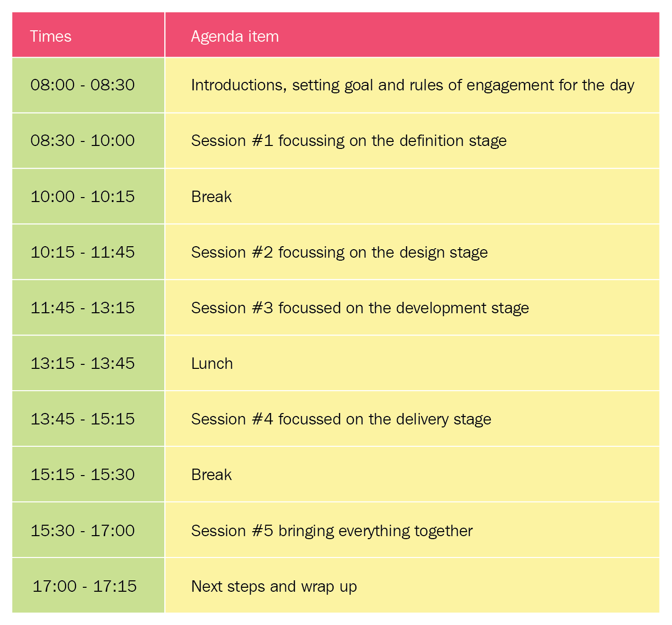Select the 08:30 - 10:00 time slot

click(82, 140)
